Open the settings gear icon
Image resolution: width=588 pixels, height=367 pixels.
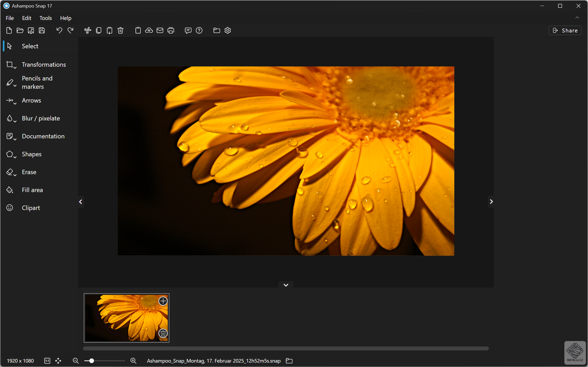[x=228, y=30]
